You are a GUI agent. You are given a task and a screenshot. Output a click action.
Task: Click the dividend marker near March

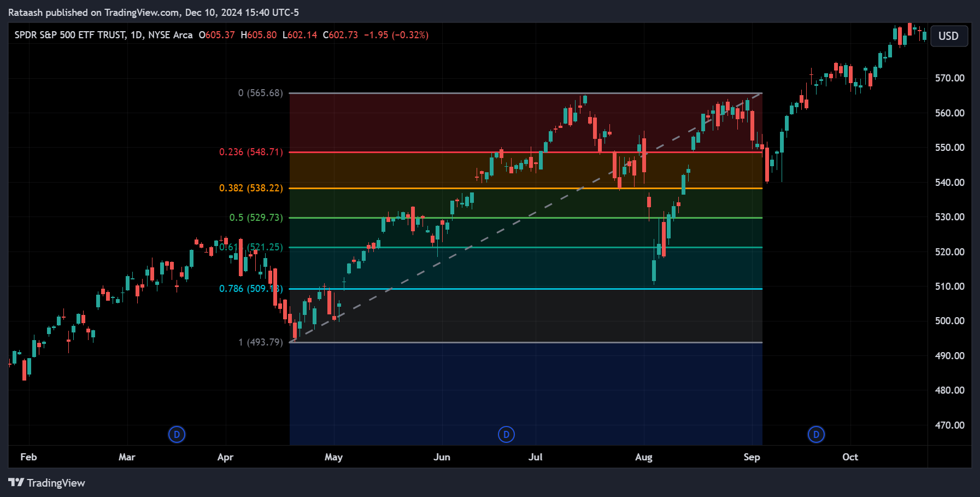tap(177, 435)
